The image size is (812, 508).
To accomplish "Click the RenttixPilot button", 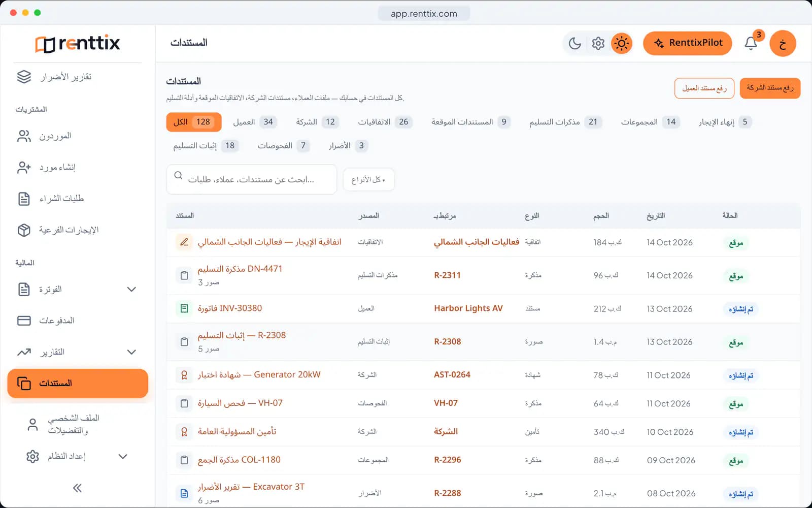I will coord(688,43).
